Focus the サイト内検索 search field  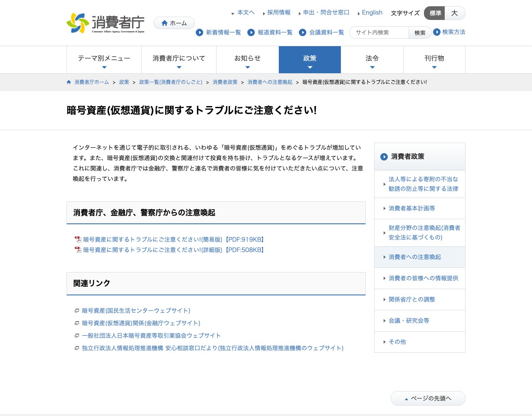tap(379, 32)
